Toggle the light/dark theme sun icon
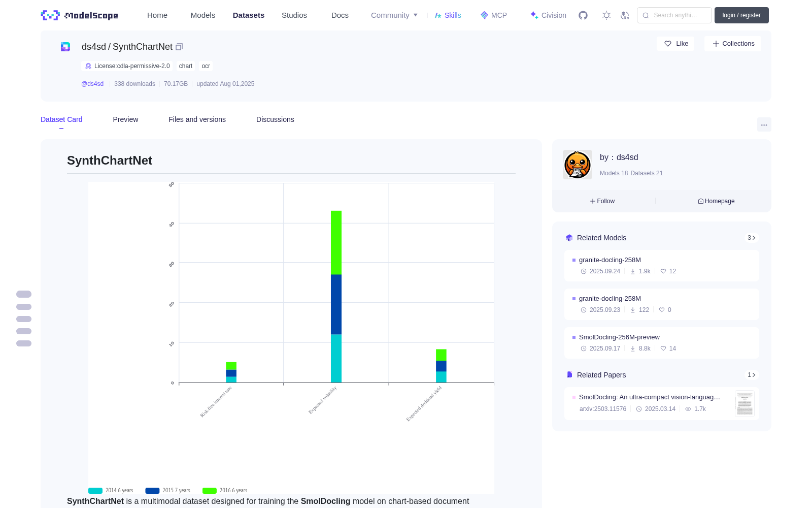Image resolution: width=812 pixels, height=508 pixels. coord(606,15)
